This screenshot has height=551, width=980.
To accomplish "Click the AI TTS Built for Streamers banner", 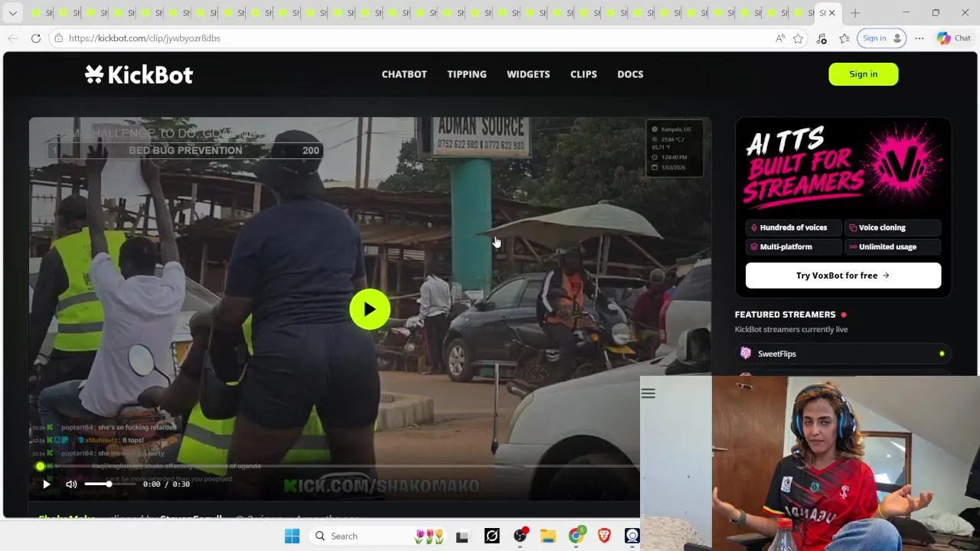I will click(x=843, y=166).
